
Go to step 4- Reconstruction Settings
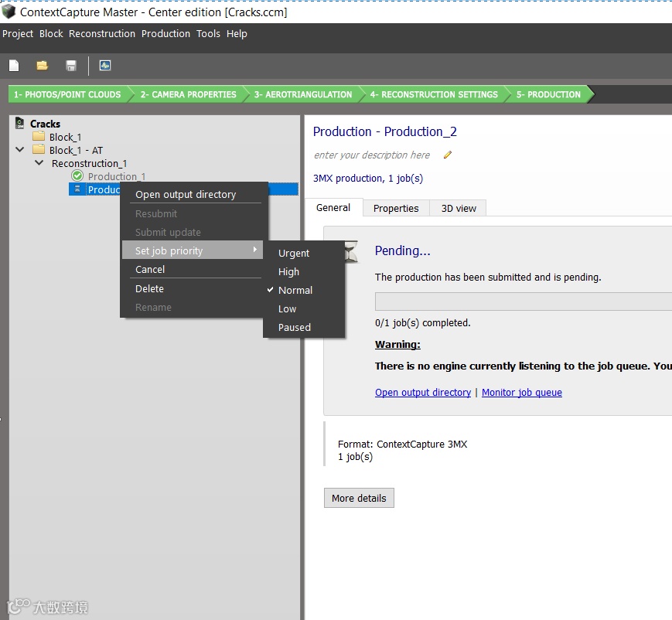(434, 94)
